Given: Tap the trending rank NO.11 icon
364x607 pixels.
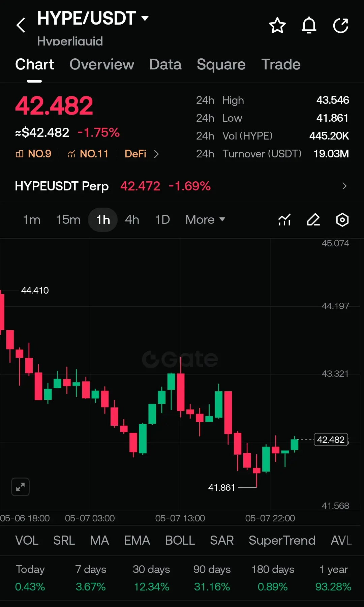Looking at the screenshot, I should (x=71, y=154).
